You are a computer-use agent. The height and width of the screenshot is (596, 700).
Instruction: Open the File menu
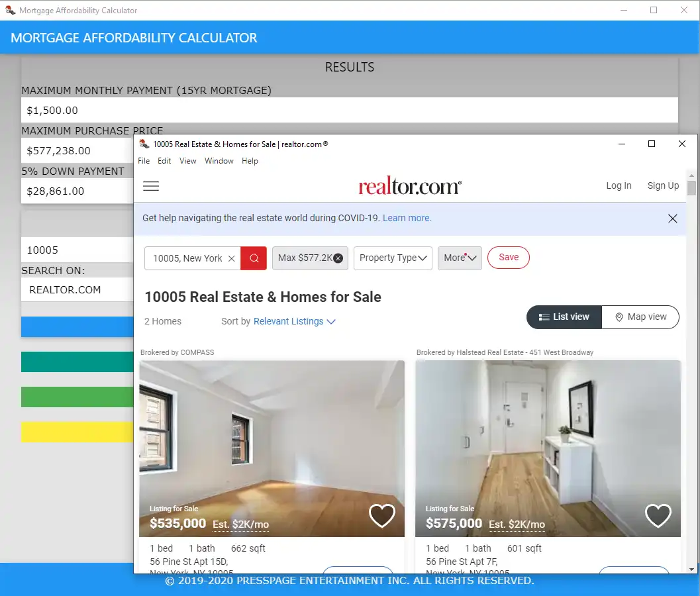pos(144,161)
